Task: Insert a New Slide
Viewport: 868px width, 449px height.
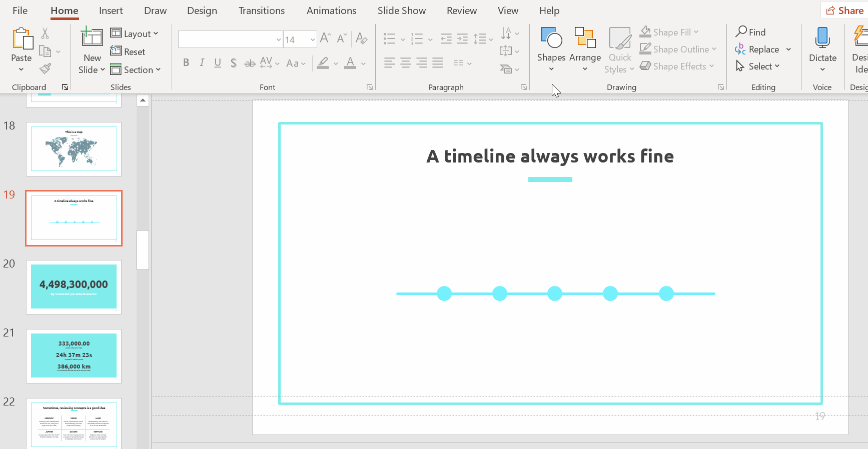Action: 92,38
